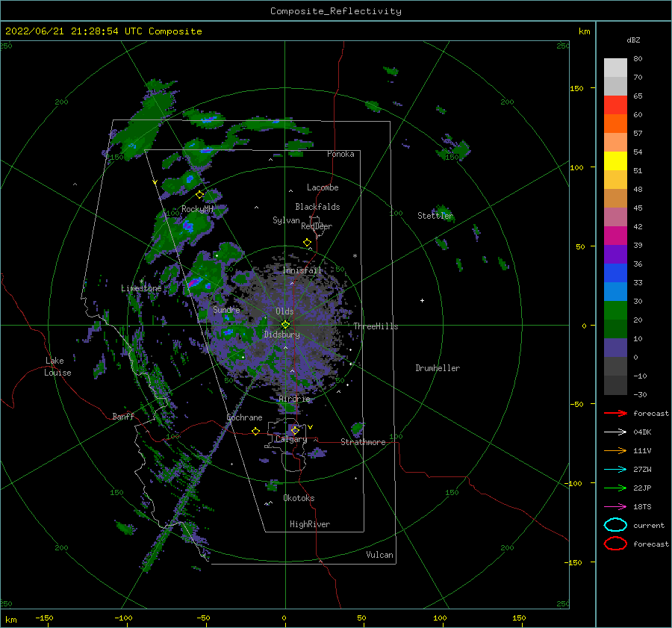Click the Sundre town label
This screenshot has height=628, width=672.
(x=226, y=309)
